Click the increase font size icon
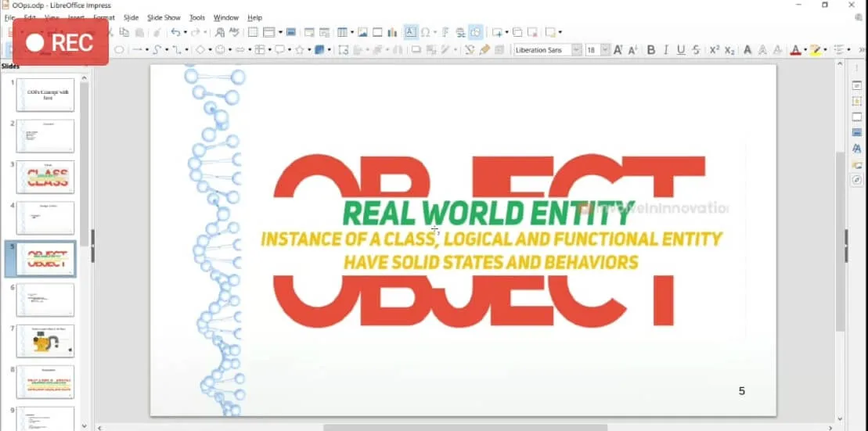The height and width of the screenshot is (431, 868). [618, 50]
